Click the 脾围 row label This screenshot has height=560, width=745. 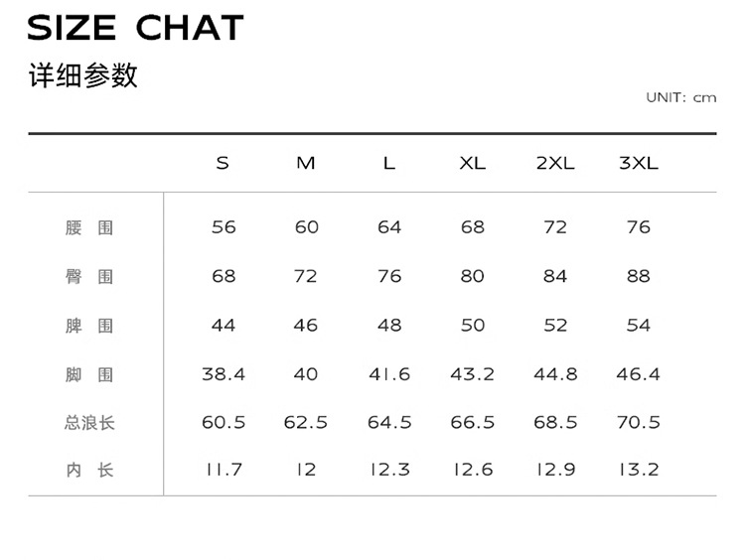click(89, 325)
